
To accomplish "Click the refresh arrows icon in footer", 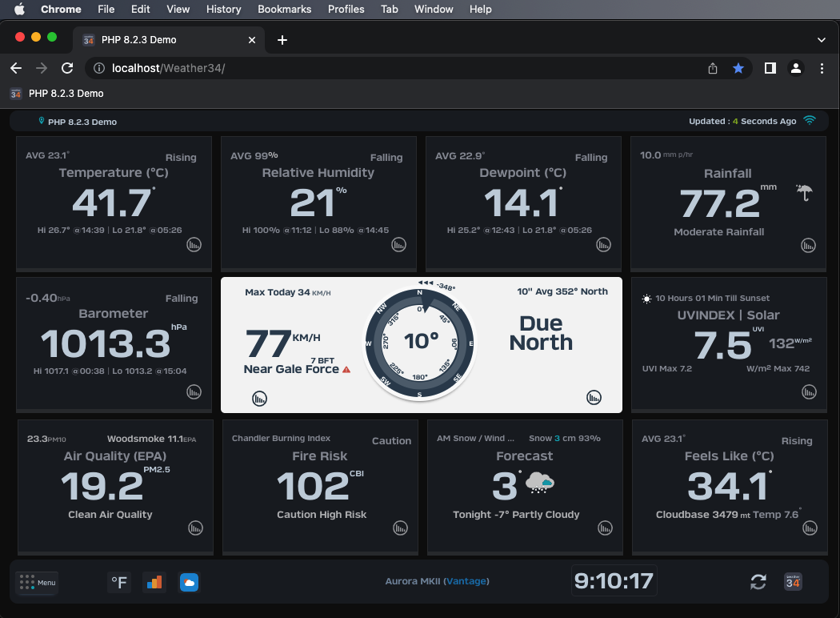I will point(758,581).
